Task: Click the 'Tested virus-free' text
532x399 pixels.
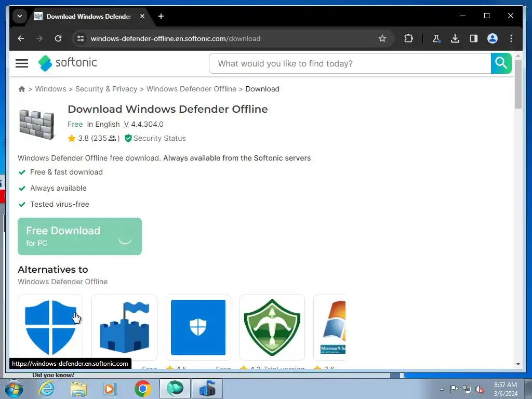Action: click(x=60, y=204)
